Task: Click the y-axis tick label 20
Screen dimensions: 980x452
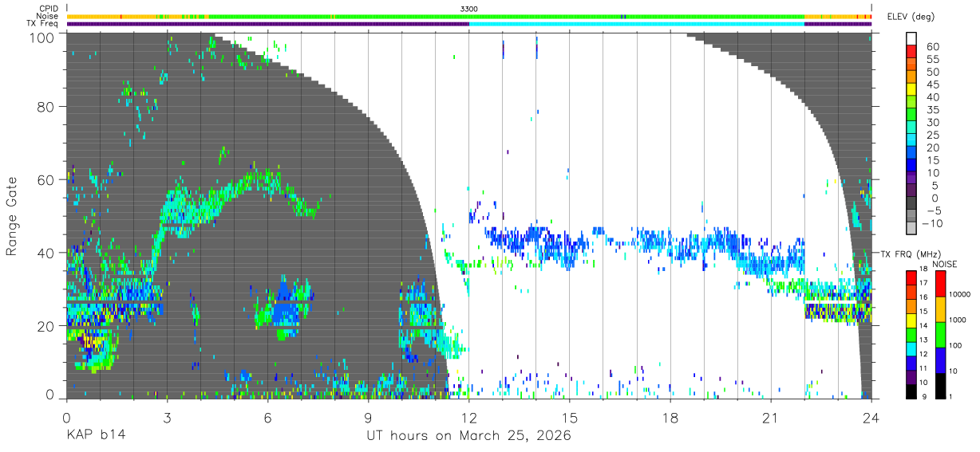Action: tap(45, 326)
